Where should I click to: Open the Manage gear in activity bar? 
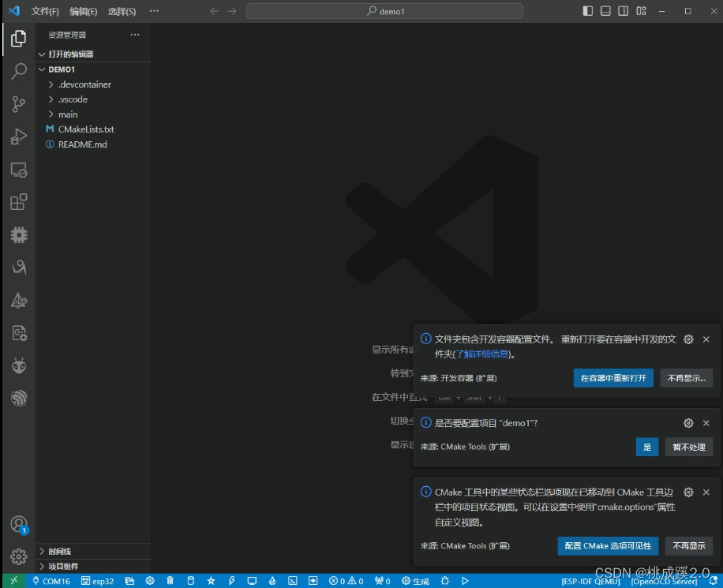(18, 556)
